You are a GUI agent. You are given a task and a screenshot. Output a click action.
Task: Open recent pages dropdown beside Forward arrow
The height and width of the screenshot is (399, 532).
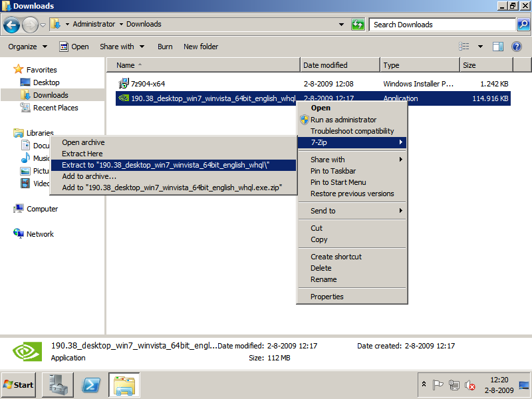(43, 25)
